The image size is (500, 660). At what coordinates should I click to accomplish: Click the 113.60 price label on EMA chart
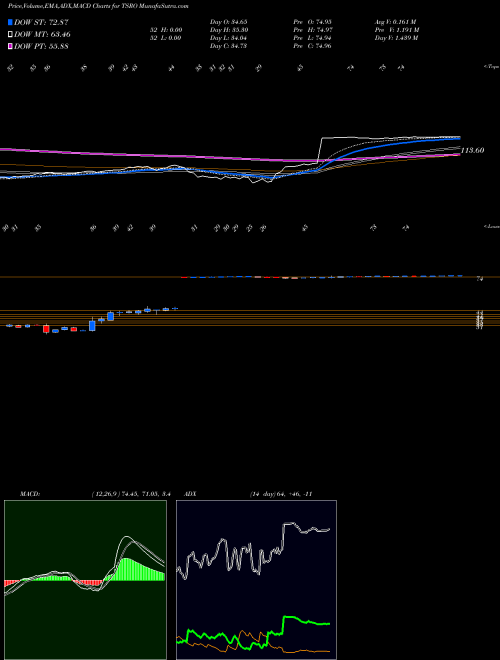tap(472, 150)
